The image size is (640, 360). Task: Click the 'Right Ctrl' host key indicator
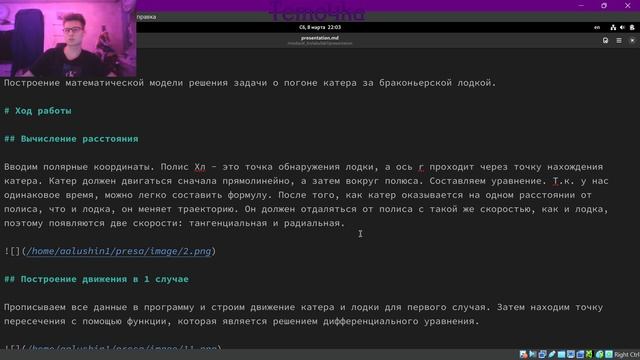point(626,355)
